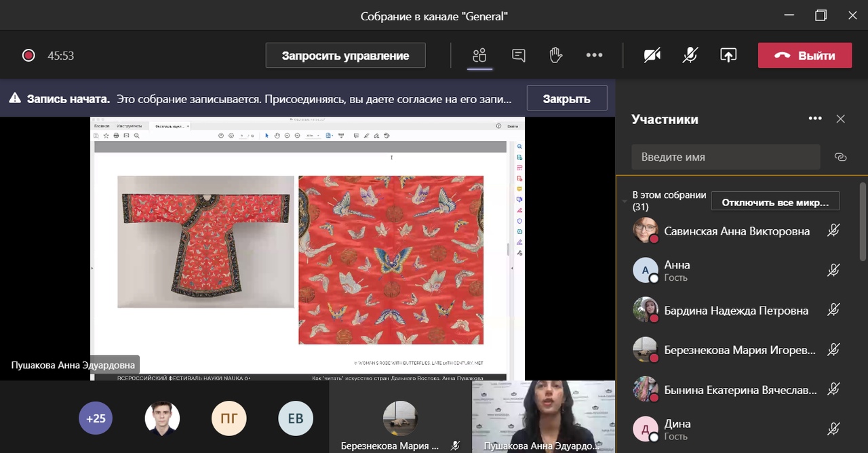Screen dimensions: 868x453
Task: Open more actions ellipsis in toolbar
Action: [594, 56]
